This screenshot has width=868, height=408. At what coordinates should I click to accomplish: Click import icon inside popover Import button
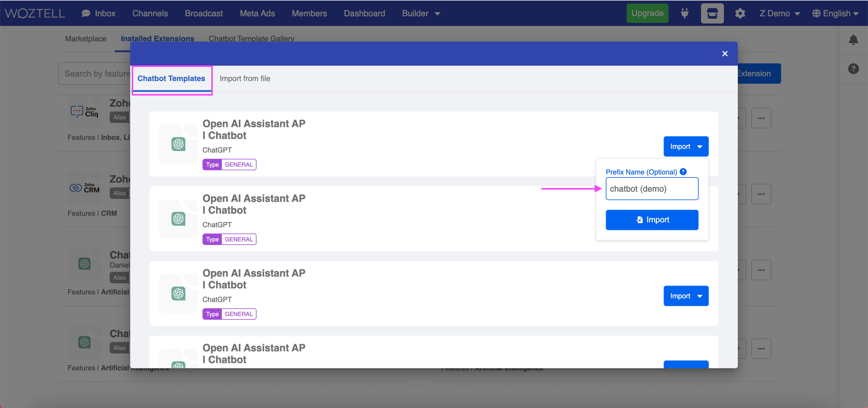(639, 220)
